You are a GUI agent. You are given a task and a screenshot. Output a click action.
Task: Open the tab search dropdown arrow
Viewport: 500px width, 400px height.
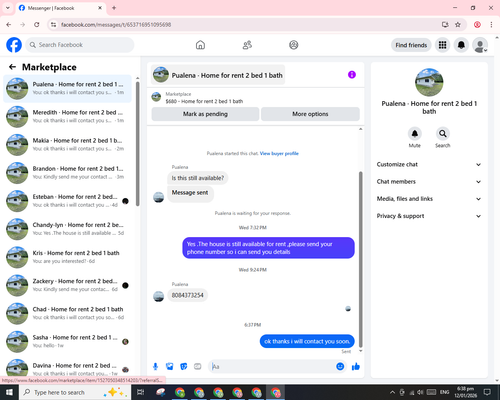[x=8, y=8]
